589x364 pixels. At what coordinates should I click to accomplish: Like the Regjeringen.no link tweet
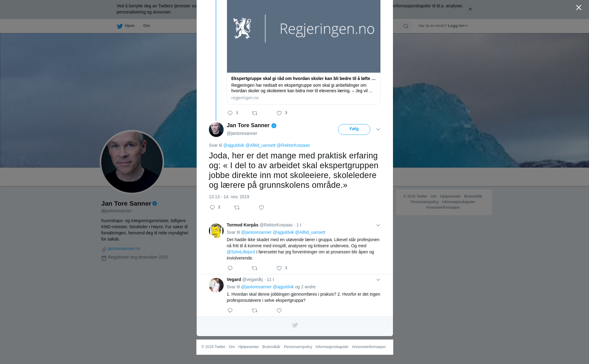tap(279, 113)
